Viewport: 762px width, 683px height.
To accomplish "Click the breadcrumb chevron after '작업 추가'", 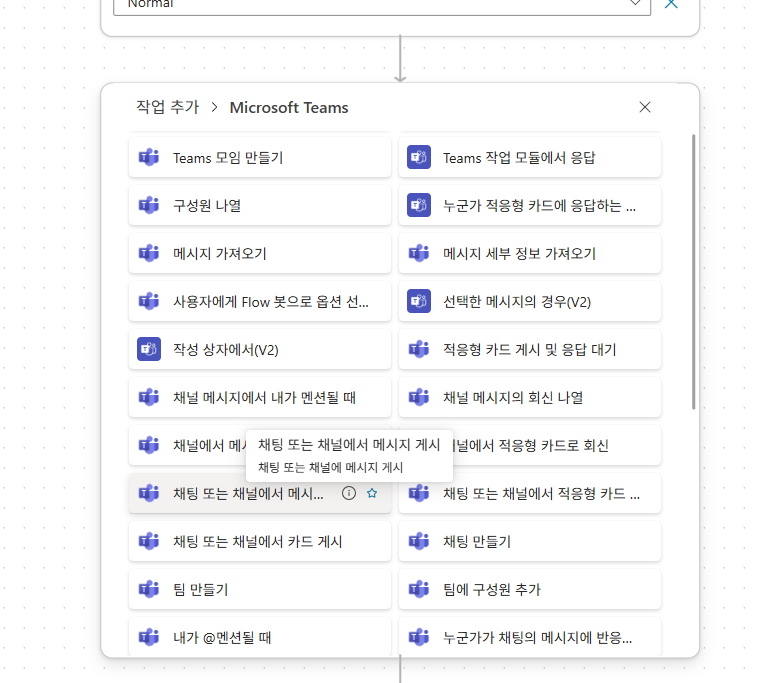I will [214, 107].
